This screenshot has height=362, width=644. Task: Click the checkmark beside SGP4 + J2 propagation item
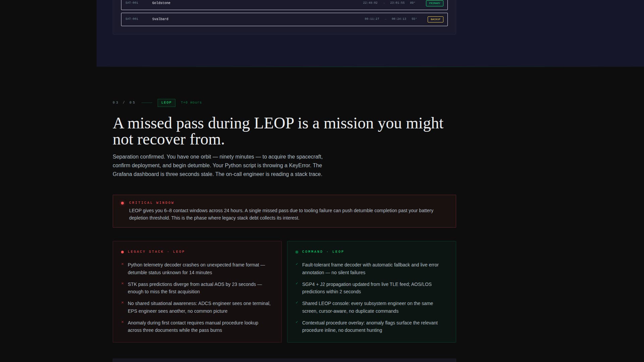[297, 284]
